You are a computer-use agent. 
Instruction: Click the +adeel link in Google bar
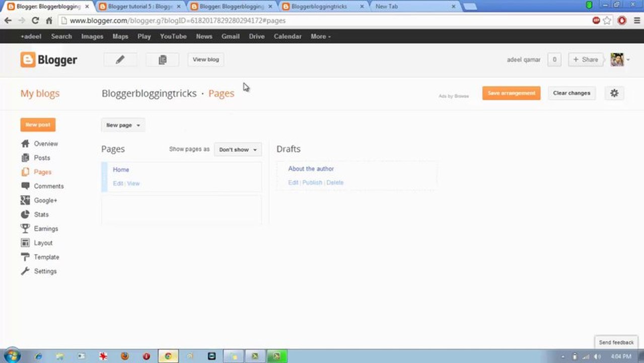coord(31,36)
